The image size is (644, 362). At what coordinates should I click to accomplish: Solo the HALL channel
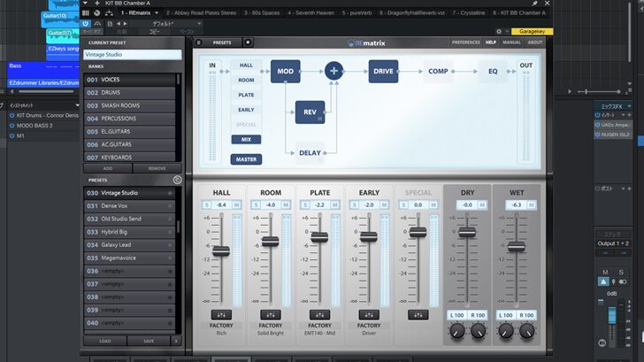(x=207, y=204)
